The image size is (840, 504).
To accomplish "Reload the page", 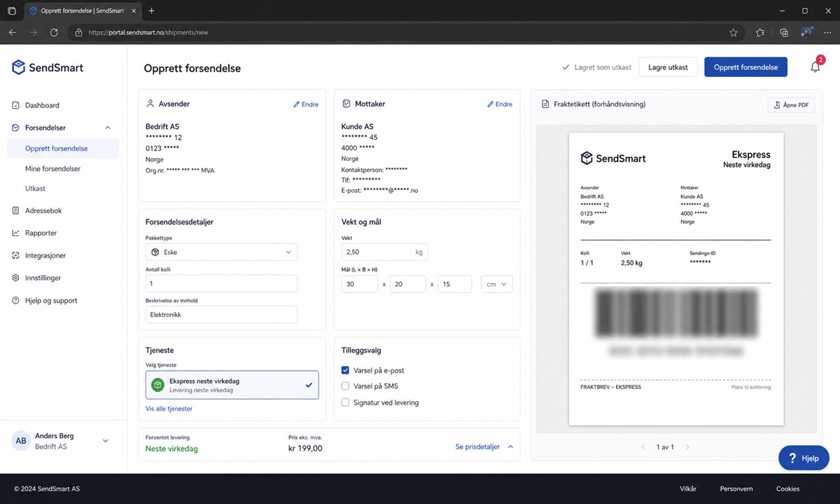I will click(54, 32).
